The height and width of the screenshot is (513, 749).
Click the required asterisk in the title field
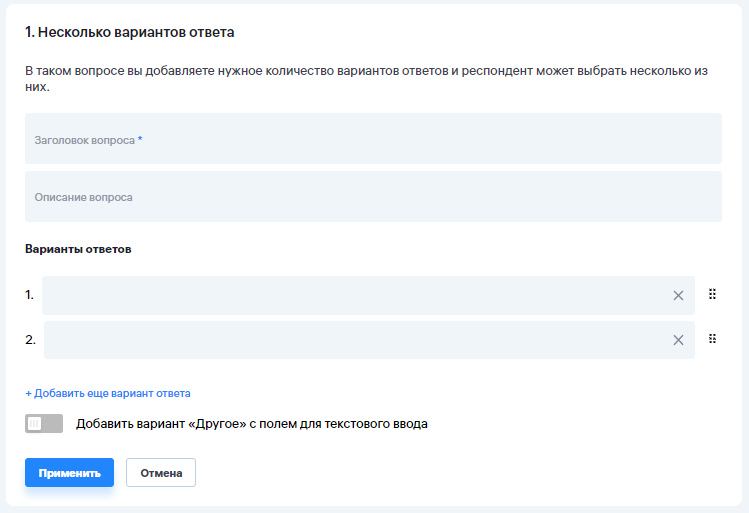(x=140, y=140)
